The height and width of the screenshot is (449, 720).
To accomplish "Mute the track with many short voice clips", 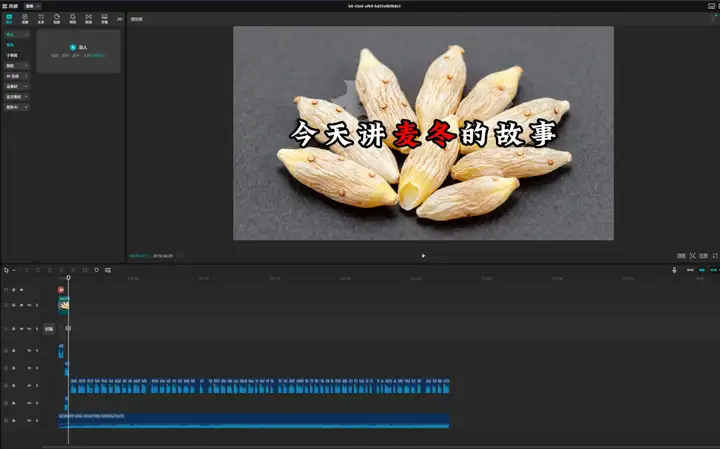I will click(29, 386).
